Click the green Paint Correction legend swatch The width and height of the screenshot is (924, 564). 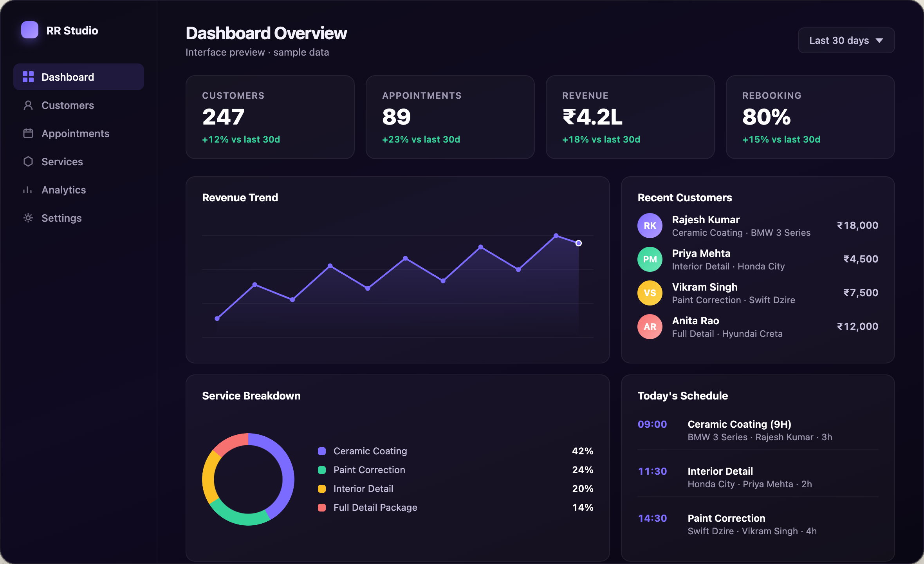pyautogui.click(x=322, y=470)
